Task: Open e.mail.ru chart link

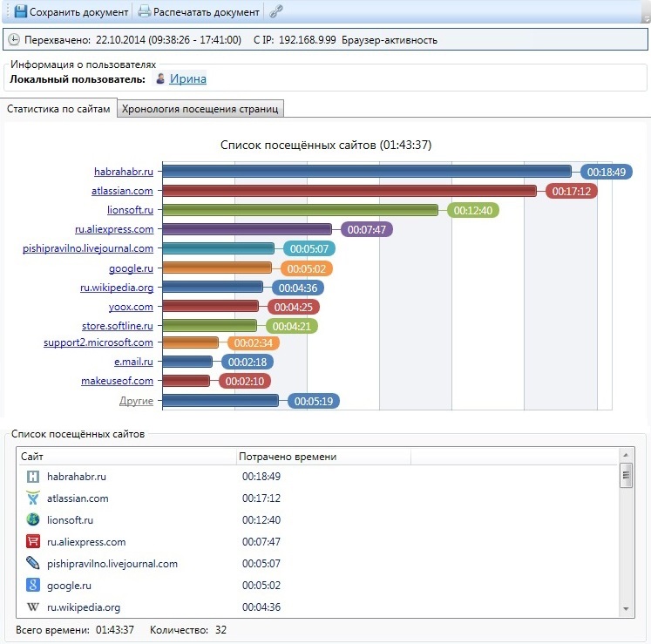Action: 133,362
